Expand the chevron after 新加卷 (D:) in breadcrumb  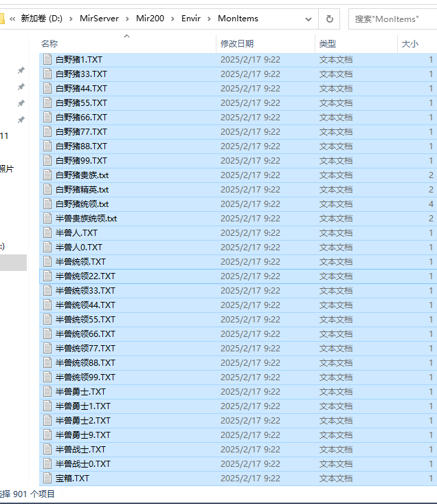(71, 19)
